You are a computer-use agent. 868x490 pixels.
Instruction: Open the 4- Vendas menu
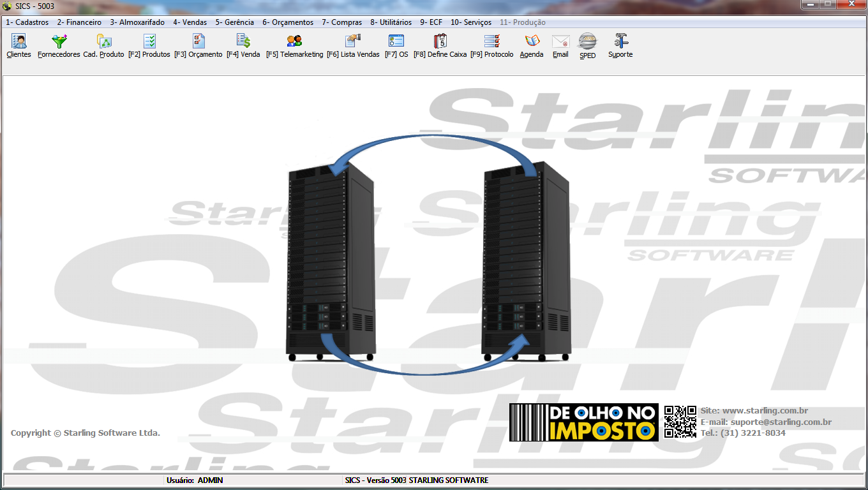pyautogui.click(x=190, y=22)
